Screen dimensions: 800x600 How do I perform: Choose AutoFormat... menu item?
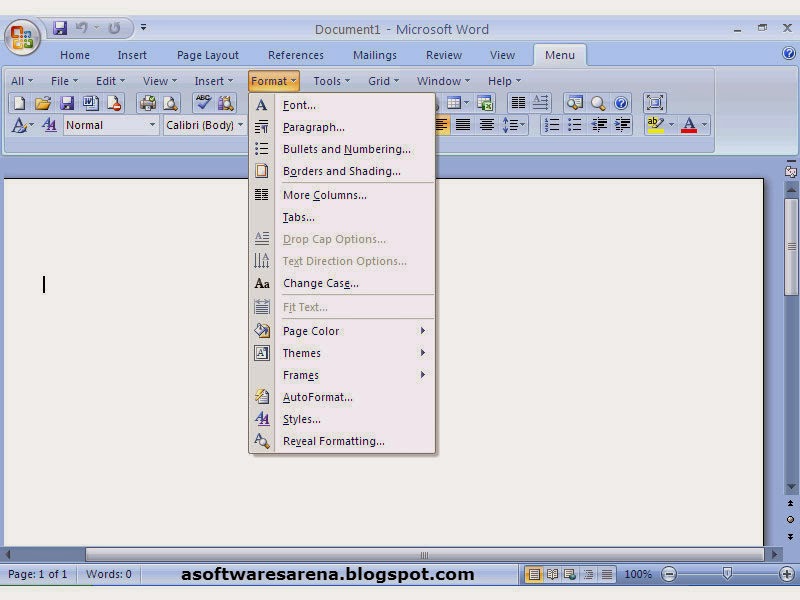(x=342, y=397)
